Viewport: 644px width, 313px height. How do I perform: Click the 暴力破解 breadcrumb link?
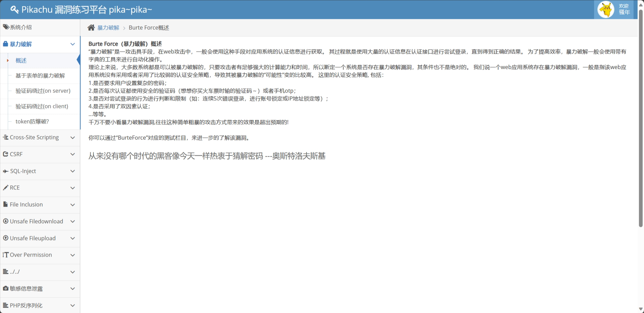[108, 28]
